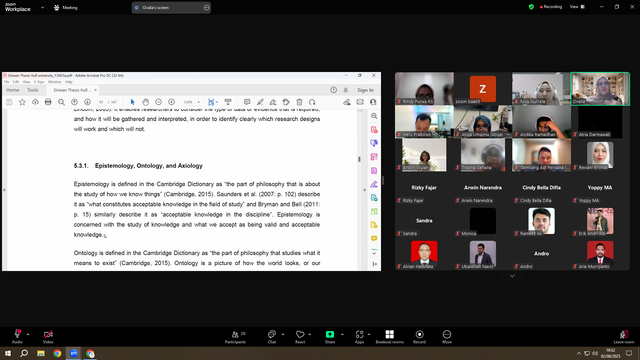This screenshot has width=640, height=360.
Task: Send file by email envelope icon
Action: click(360, 102)
